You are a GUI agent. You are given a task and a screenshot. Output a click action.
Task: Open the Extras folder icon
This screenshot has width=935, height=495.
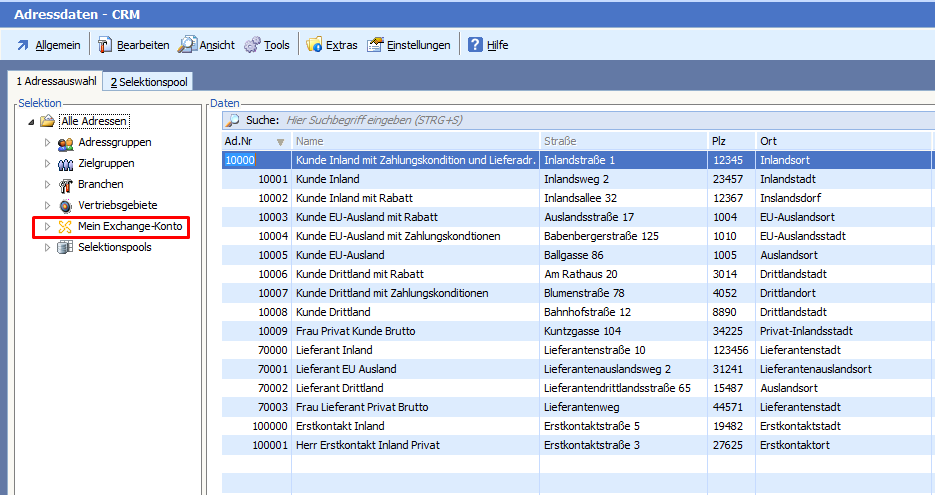(314, 45)
